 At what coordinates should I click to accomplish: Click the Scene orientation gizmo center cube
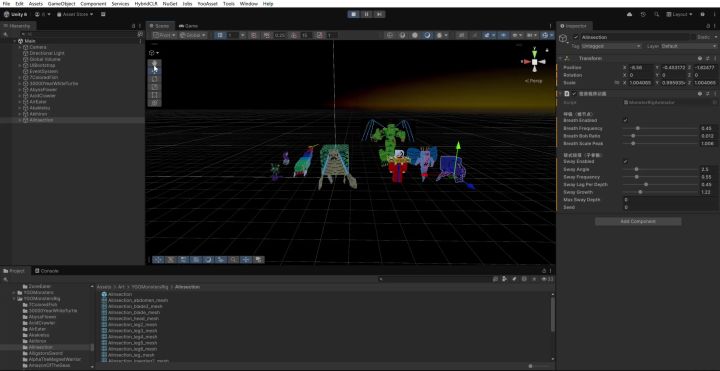point(534,62)
